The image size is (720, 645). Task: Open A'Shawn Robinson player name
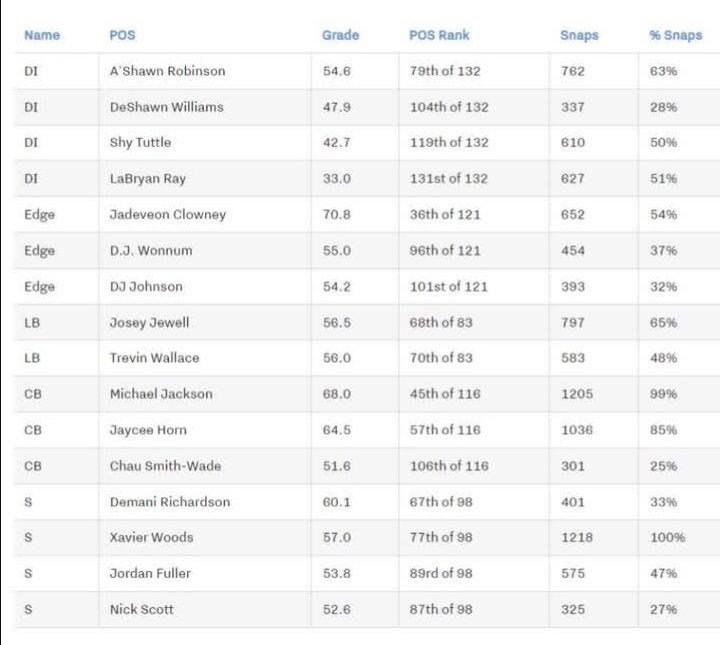[x=167, y=71]
